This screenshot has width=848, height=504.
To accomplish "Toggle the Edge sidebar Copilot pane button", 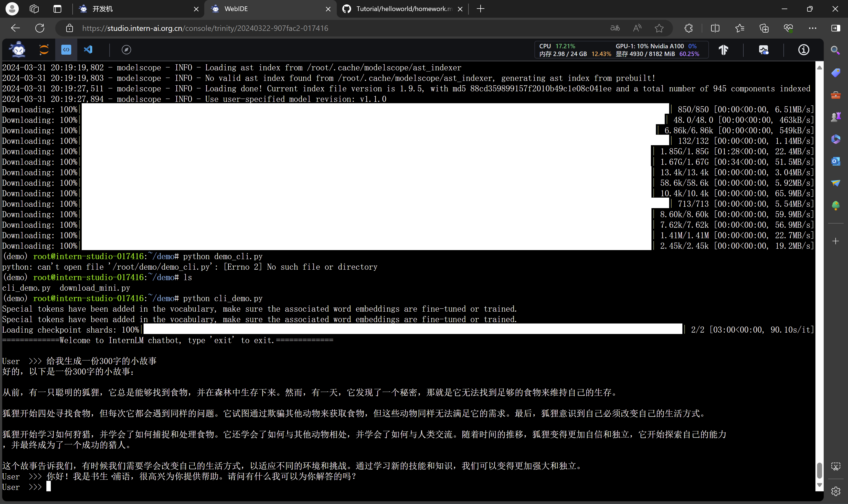I will coord(836,28).
